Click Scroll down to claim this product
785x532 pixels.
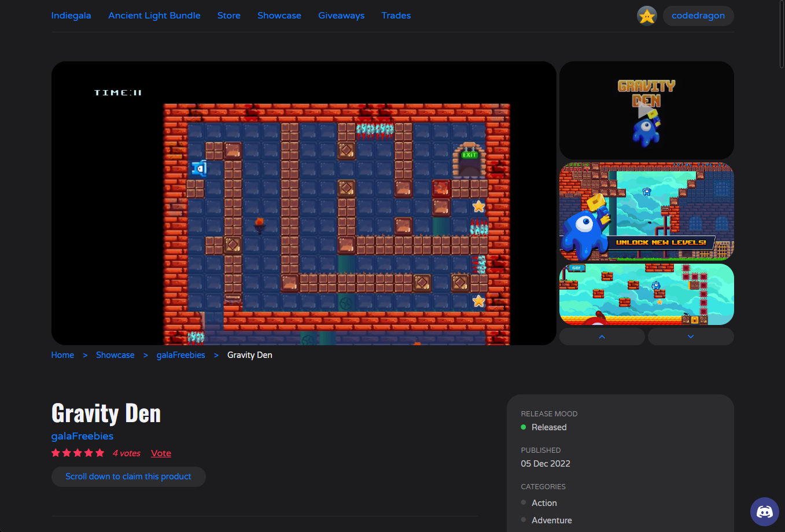(128, 476)
